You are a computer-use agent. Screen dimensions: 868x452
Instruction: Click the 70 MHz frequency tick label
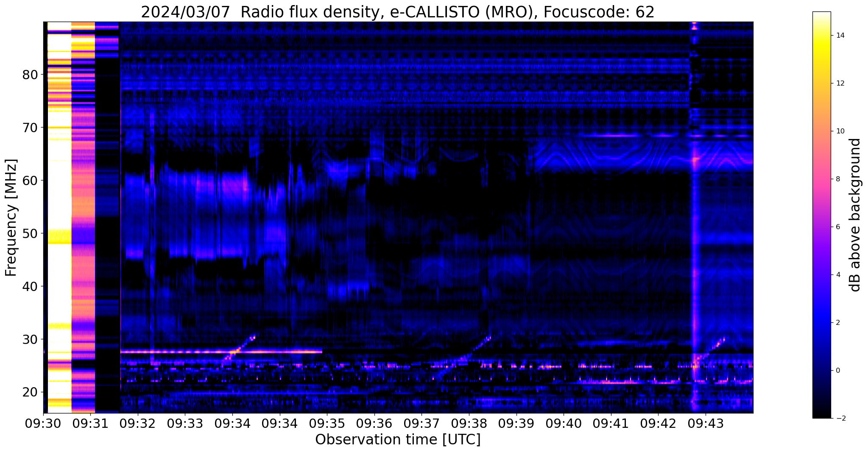[x=30, y=128]
